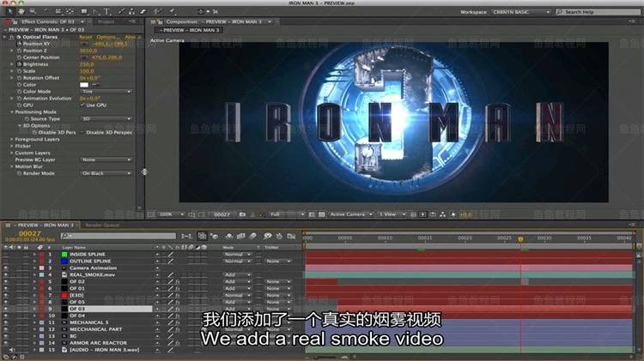Click the timeline current time indicator
The image size is (644, 361).
pyautogui.click(x=520, y=238)
